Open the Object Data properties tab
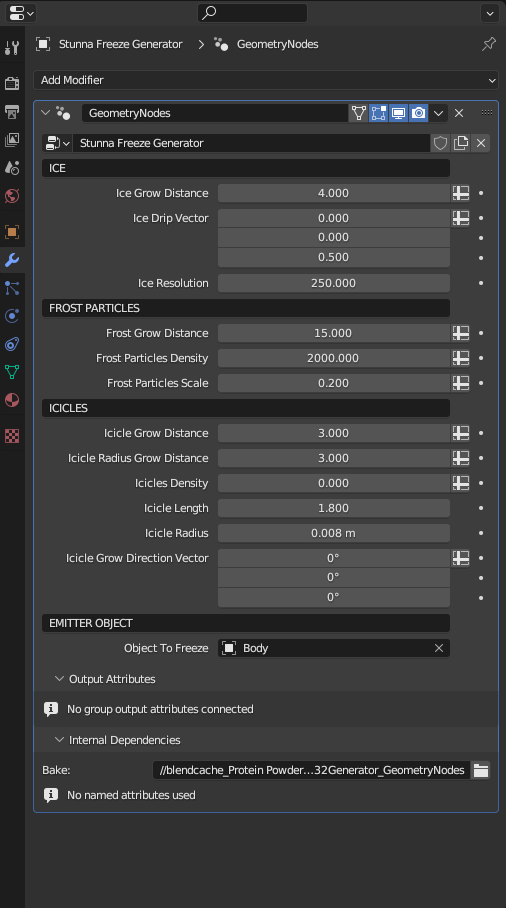Image resolution: width=506 pixels, height=908 pixels. pos(12,372)
